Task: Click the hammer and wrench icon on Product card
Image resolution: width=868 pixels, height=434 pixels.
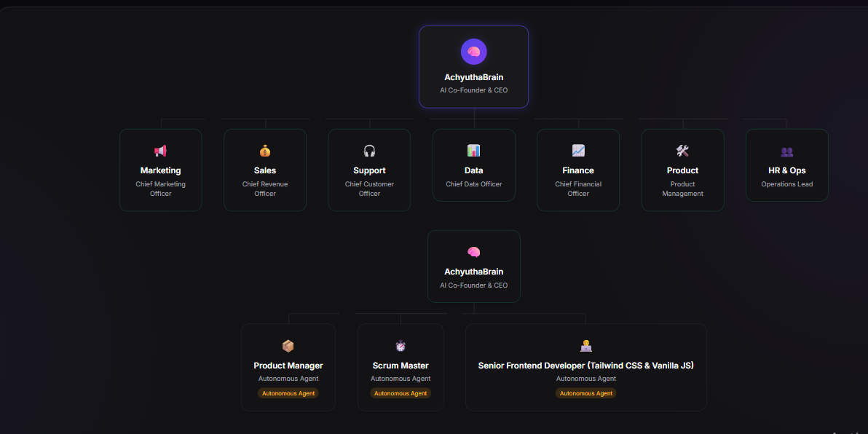Action: (x=682, y=150)
